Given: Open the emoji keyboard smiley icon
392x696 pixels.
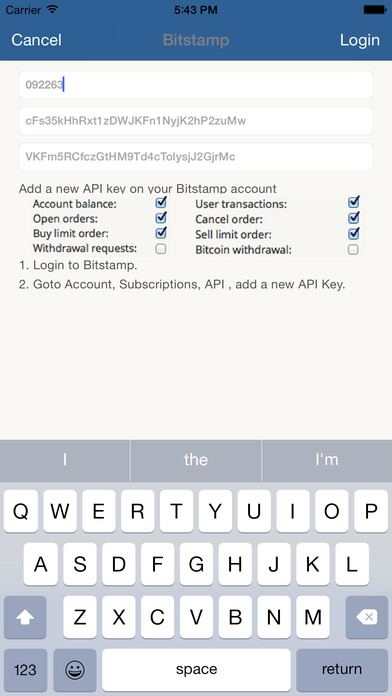Looking at the screenshot, I should [75, 670].
